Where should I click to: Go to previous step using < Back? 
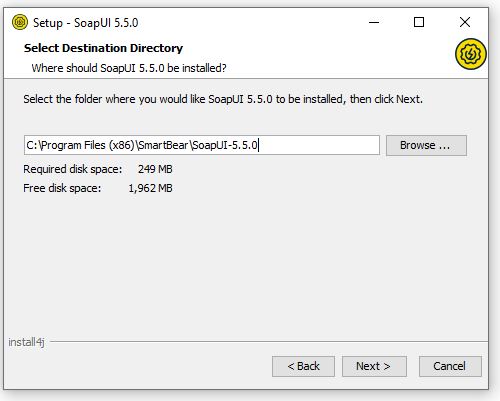click(303, 366)
